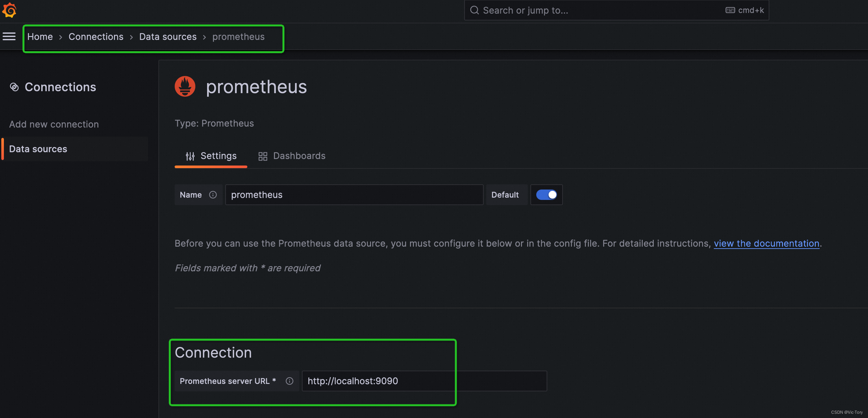868x418 pixels.
Task: Open Data sources breadcrumb link
Action: pos(168,37)
